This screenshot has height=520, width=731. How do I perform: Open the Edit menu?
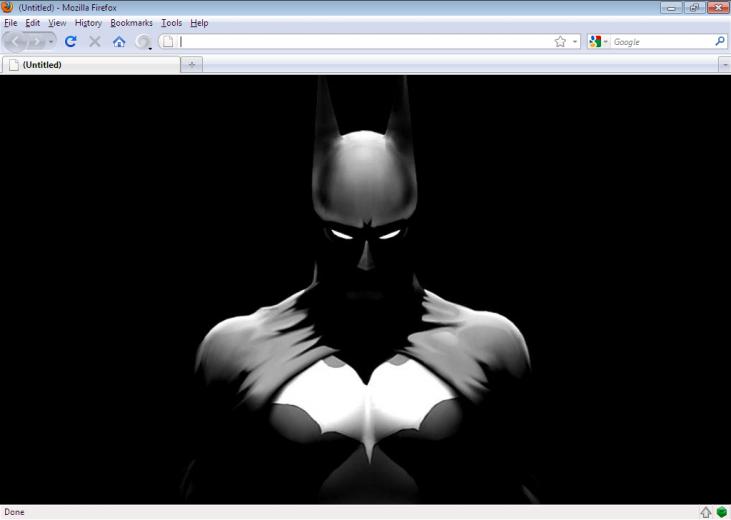click(32, 23)
